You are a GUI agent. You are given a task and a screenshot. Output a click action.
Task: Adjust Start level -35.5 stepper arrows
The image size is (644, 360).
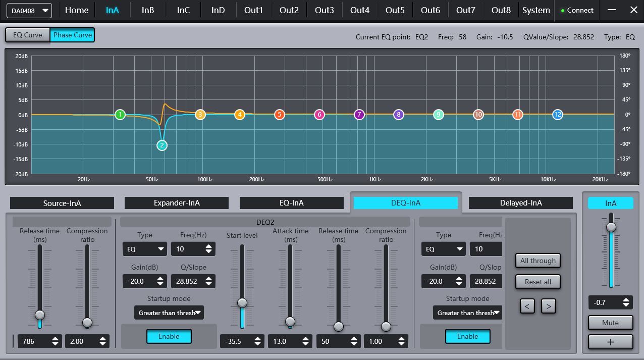[x=257, y=341]
